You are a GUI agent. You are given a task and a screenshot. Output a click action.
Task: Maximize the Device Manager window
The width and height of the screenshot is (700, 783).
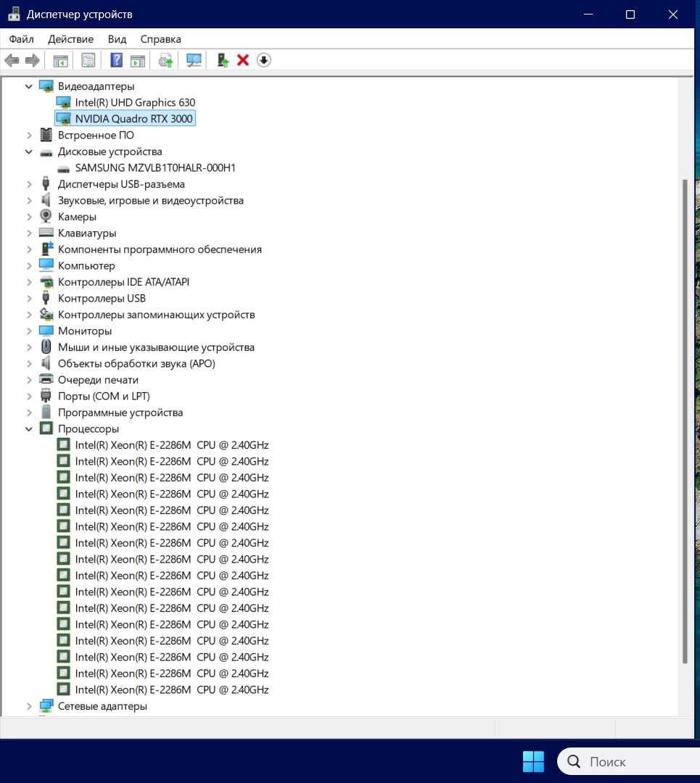[x=630, y=14]
